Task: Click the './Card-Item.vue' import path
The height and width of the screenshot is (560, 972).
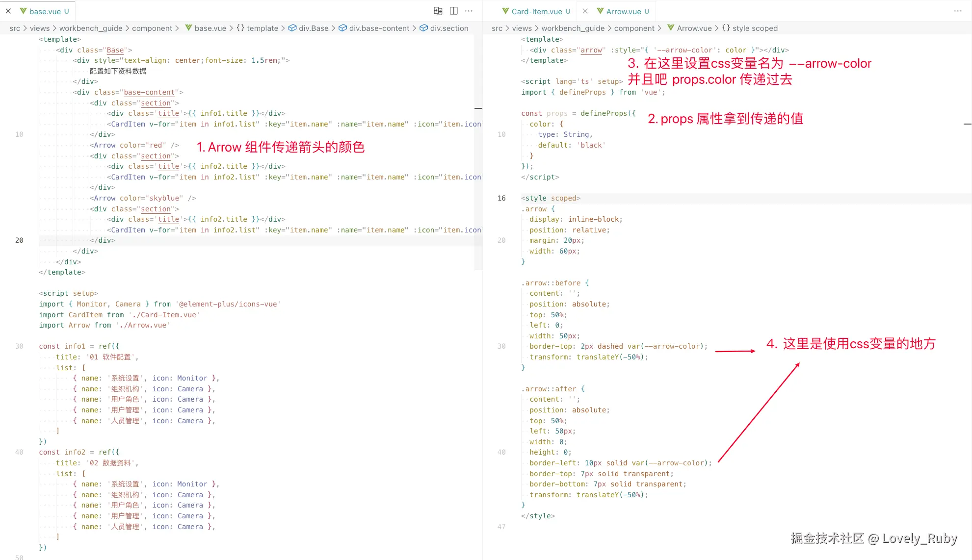Action: coord(164,315)
